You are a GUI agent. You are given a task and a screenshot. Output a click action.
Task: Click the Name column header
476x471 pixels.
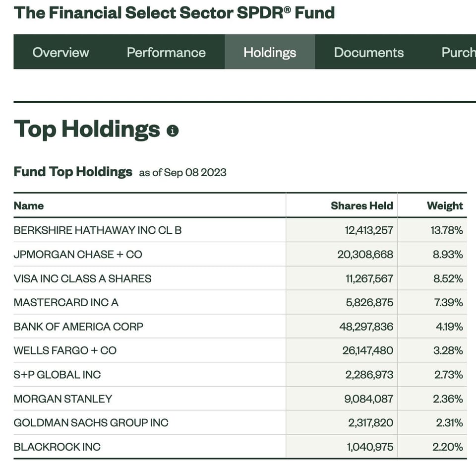tap(29, 206)
